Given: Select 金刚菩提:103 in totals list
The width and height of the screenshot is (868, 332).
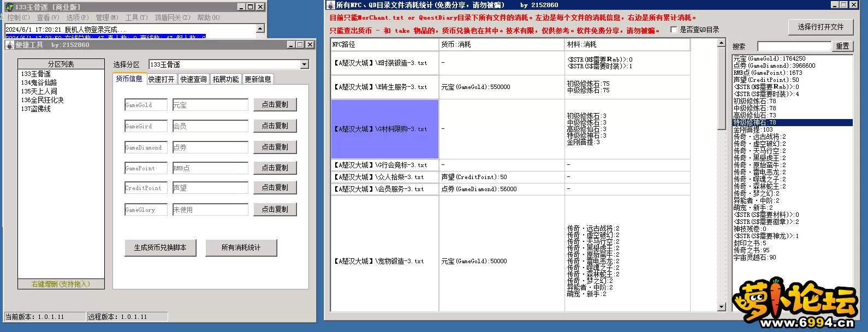Looking at the screenshot, I should [x=792, y=129].
